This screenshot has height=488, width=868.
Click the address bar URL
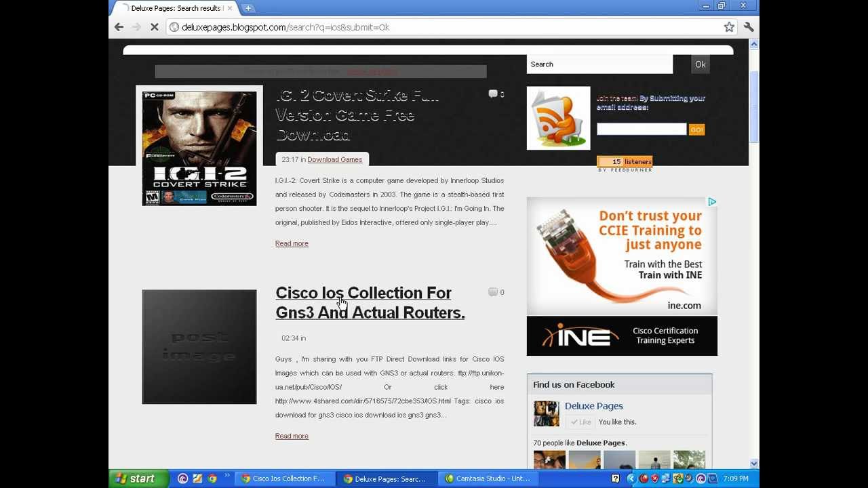click(x=285, y=27)
